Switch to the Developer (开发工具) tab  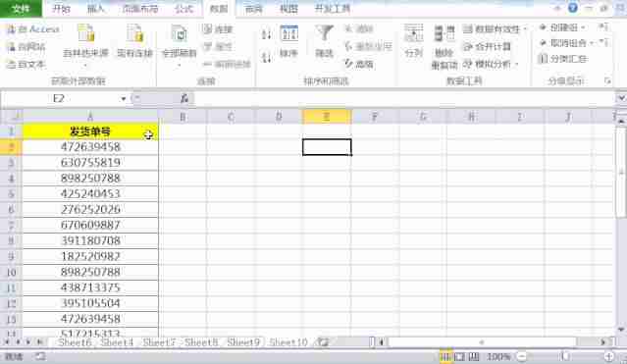333,9
